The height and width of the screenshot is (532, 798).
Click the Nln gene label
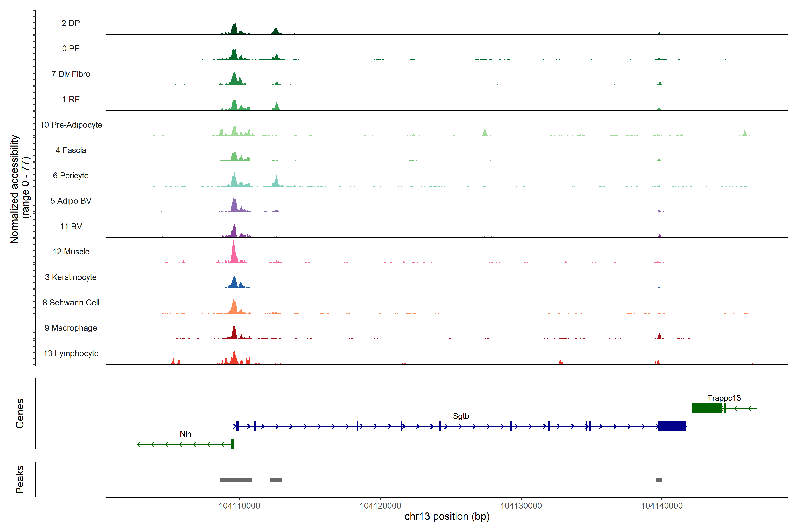[x=185, y=434]
